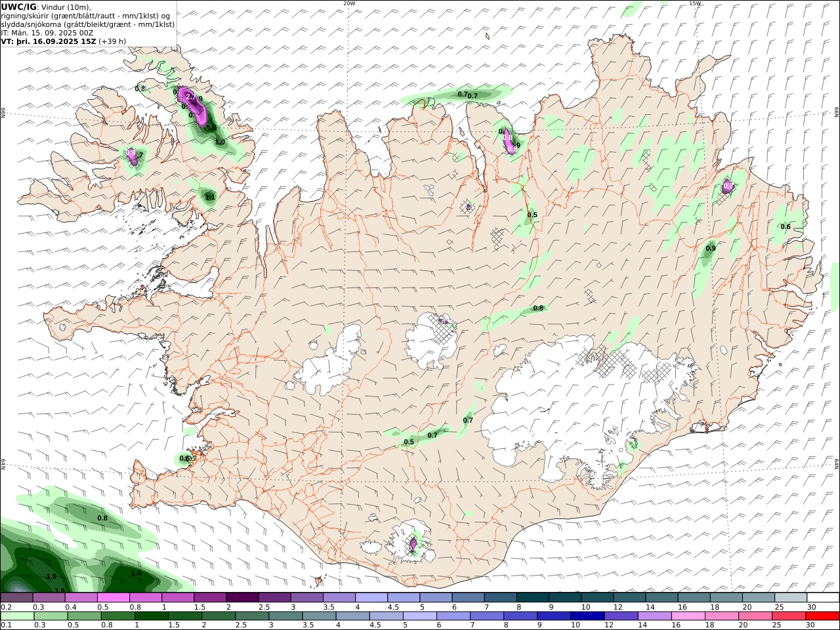Screen dimensions: 840x630
Task: Click the bright pink 0.5 swatch in upper legend
Action: (x=113, y=598)
